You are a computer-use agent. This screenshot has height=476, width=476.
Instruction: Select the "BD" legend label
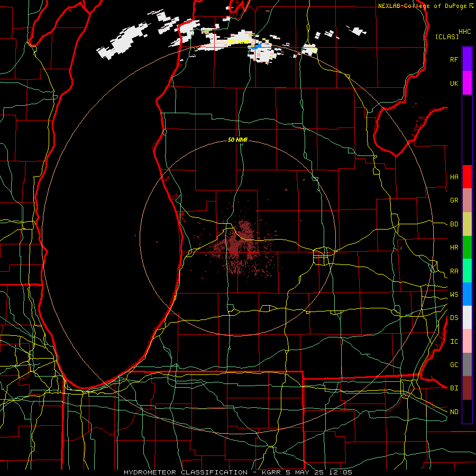click(x=454, y=224)
